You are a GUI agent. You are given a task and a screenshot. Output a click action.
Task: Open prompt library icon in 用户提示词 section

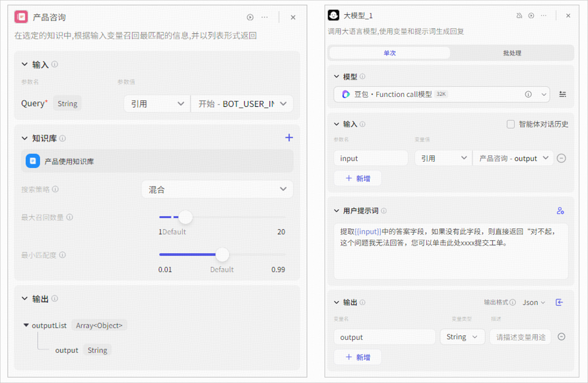(560, 211)
